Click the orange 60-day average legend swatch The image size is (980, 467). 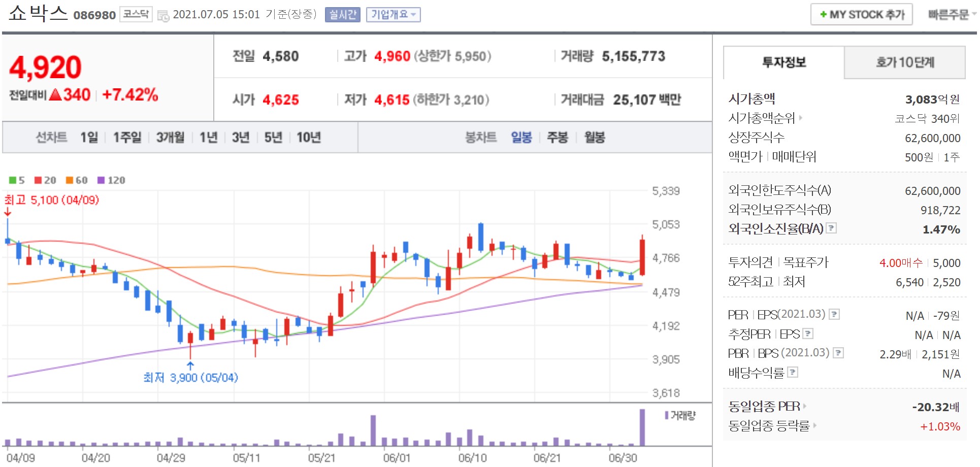[70, 180]
